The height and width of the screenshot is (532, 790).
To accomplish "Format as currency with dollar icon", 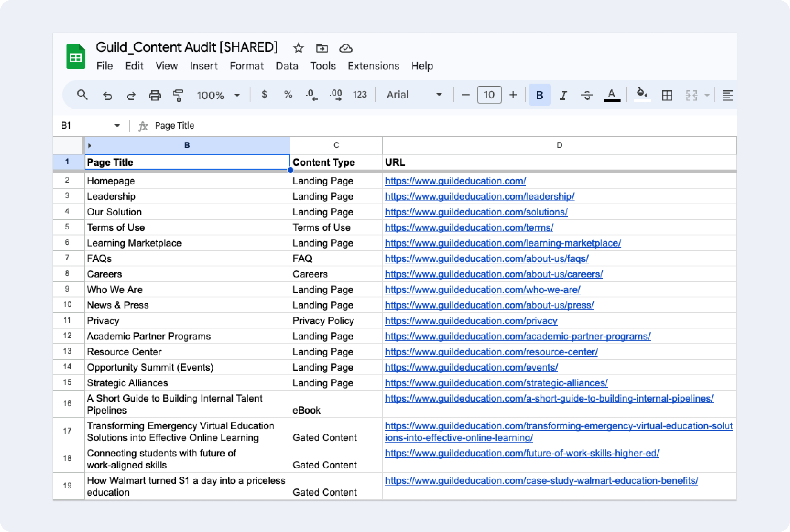I will click(x=264, y=94).
